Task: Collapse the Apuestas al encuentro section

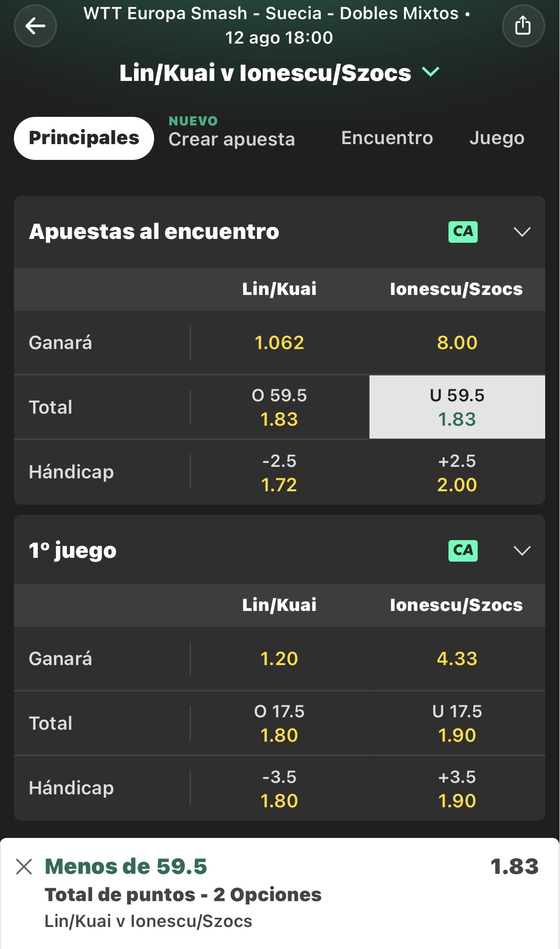Action: [522, 232]
